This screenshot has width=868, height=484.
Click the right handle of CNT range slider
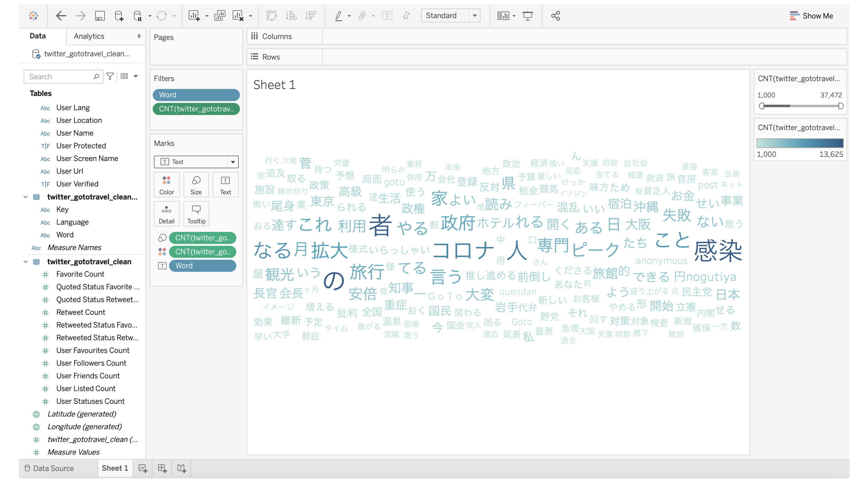click(x=841, y=106)
